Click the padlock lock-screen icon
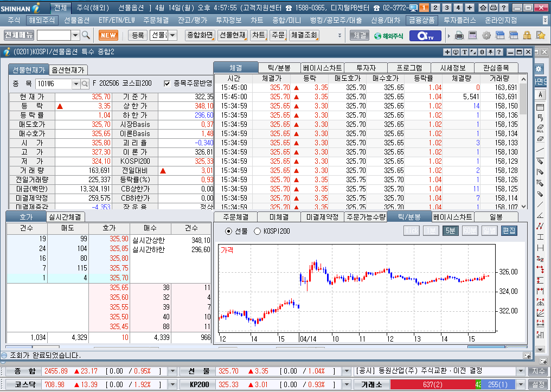 (x=527, y=35)
